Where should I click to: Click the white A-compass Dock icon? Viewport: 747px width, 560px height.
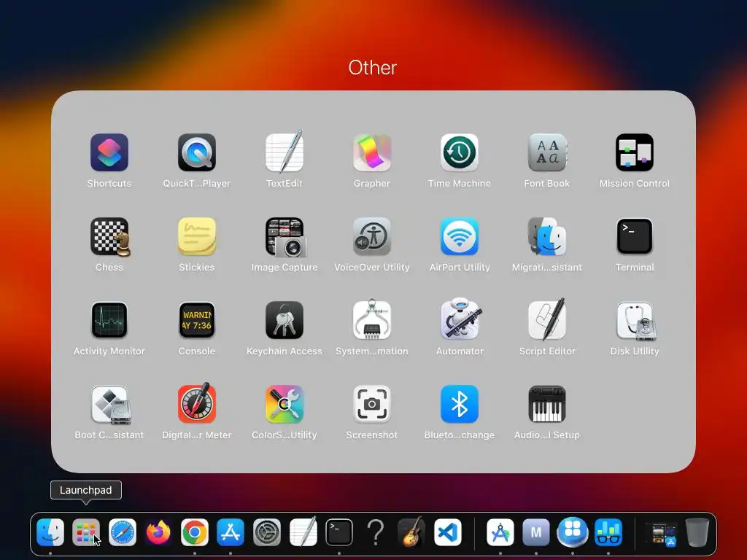pyautogui.click(x=500, y=532)
